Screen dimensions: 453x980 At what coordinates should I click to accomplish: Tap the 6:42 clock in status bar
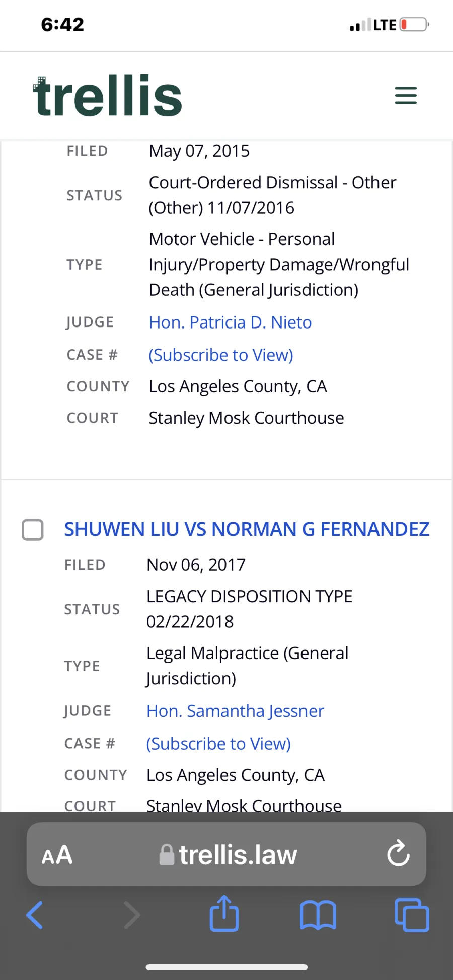point(62,24)
